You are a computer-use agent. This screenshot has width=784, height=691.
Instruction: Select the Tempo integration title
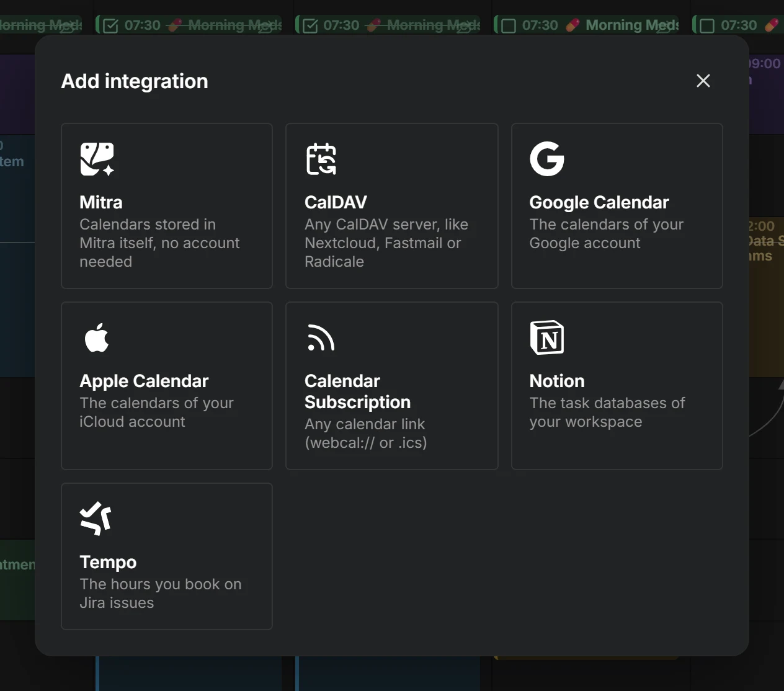pyautogui.click(x=108, y=562)
